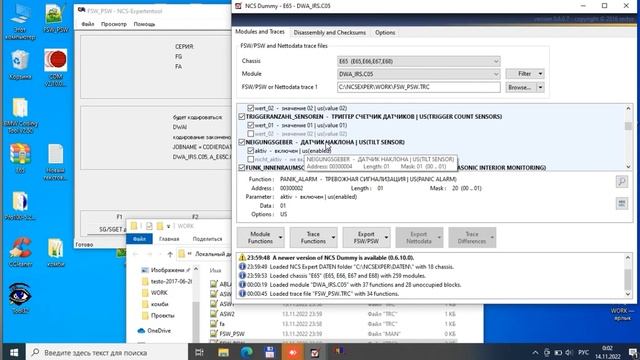
Task: Expand the Export Nettodata dropdown arrow
Action: click(439, 238)
